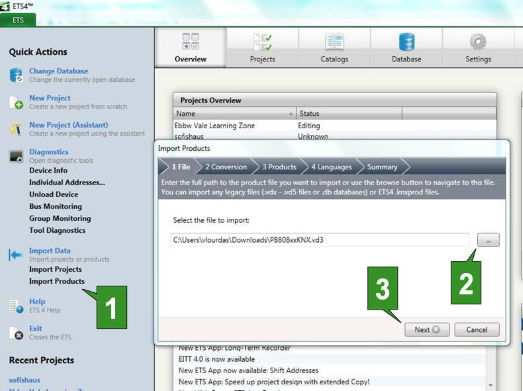Open New Project (Assistant) link

(68, 125)
